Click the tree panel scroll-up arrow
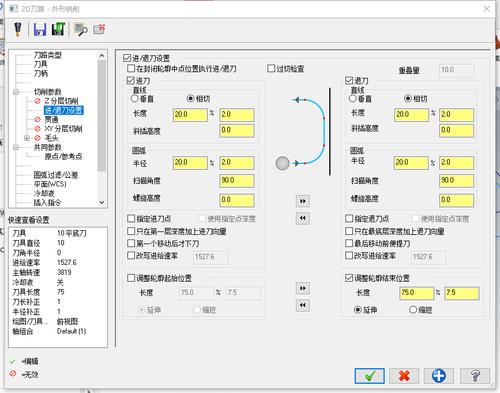This screenshot has height=393, width=500. [x=102, y=56]
